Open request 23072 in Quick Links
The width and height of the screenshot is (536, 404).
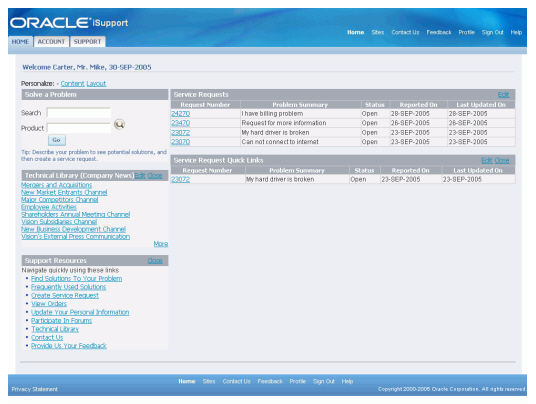[180, 179]
